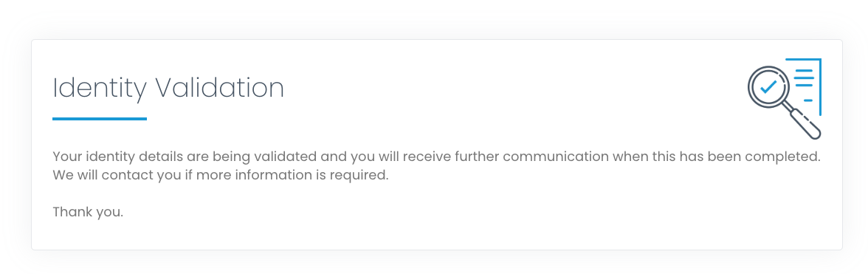Click the words you will receive

pyautogui.click(x=400, y=156)
